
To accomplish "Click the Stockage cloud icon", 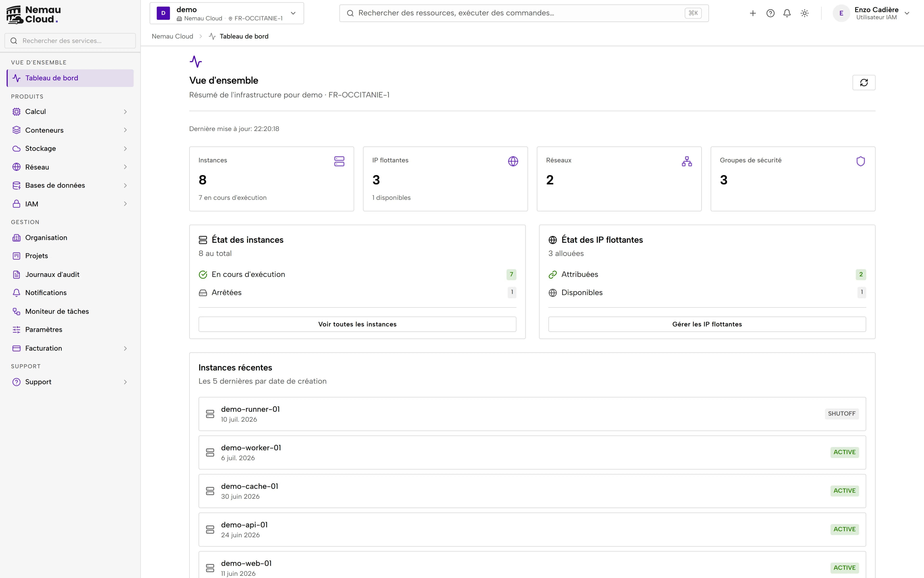I will (16, 148).
